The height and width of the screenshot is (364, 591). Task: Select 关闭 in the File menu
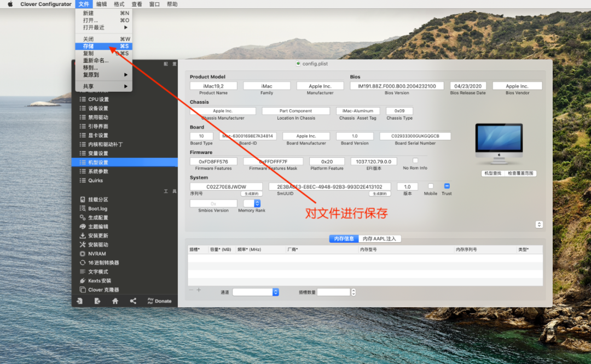point(104,39)
